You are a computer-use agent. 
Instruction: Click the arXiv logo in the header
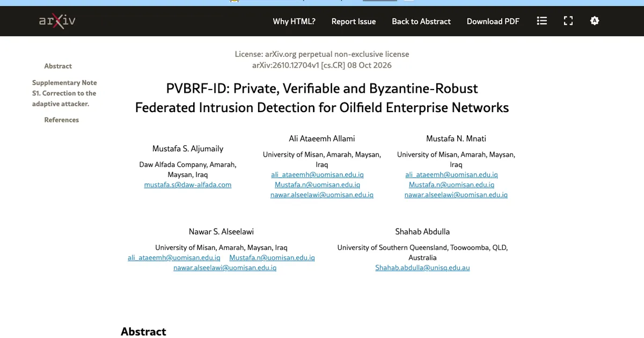tap(57, 21)
